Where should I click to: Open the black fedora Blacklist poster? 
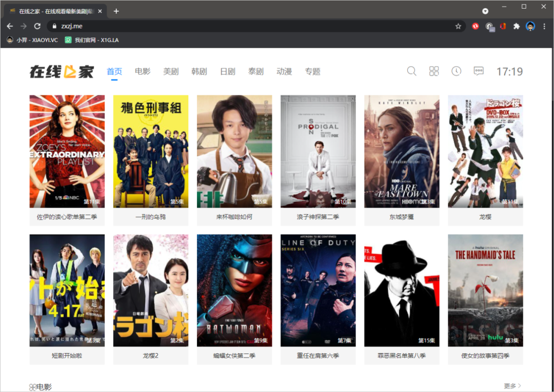pos(402,291)
